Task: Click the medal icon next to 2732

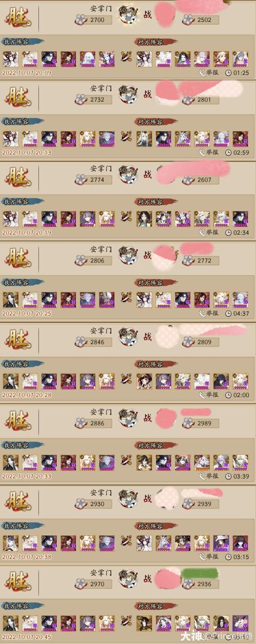Action: click(81, 99)
